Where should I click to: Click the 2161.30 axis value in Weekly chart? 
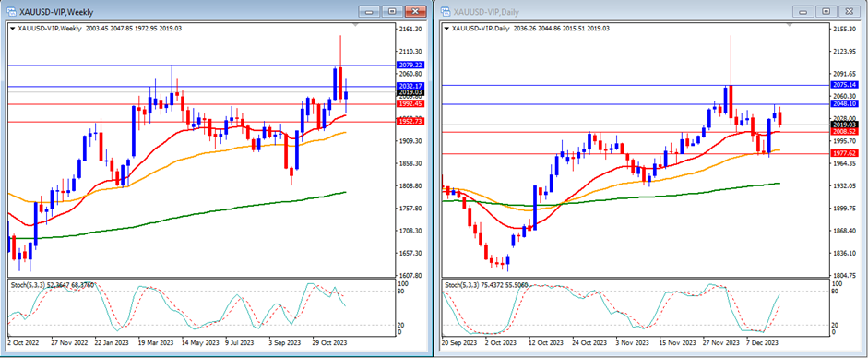coord(410,29)
